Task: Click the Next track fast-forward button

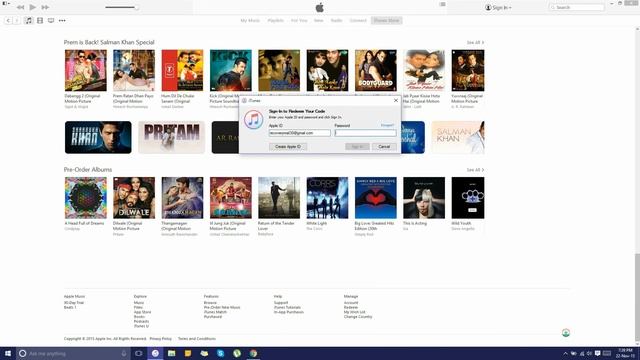Action: [45, 7]
